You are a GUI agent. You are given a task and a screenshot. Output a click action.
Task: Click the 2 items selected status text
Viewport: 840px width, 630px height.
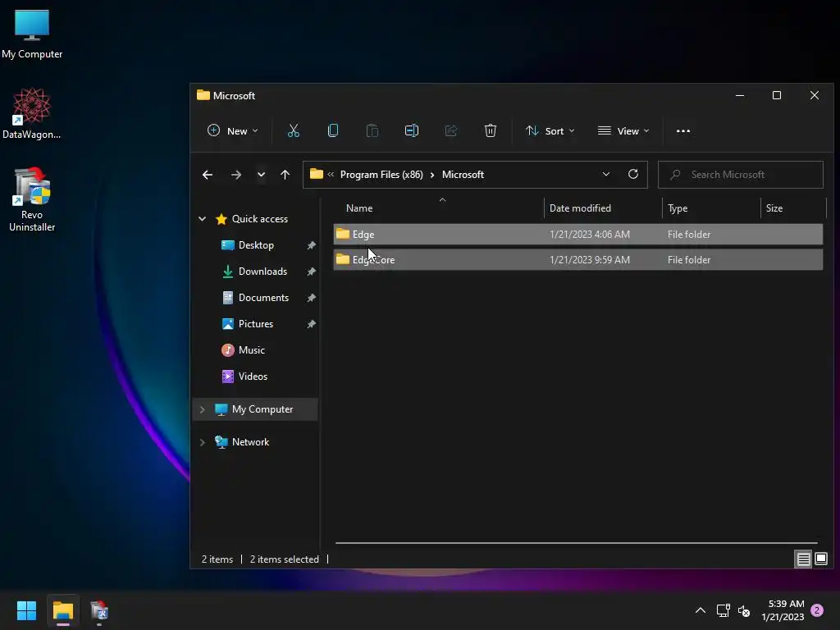tap(285, 559)
